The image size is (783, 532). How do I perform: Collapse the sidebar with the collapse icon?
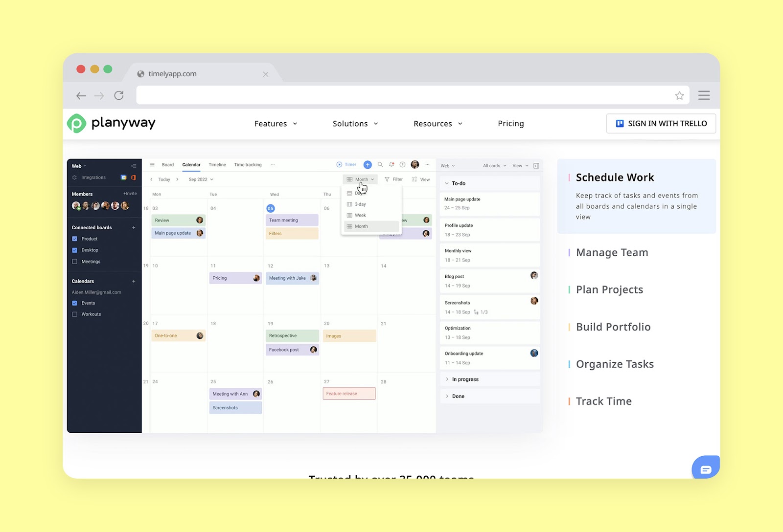pyautogui.click(x=134, y=166)
